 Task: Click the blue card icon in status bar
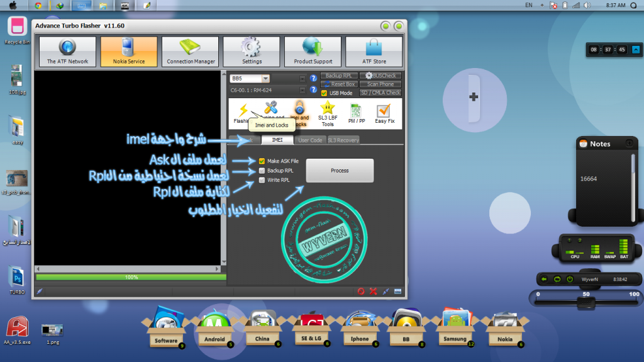coord(397,291)
